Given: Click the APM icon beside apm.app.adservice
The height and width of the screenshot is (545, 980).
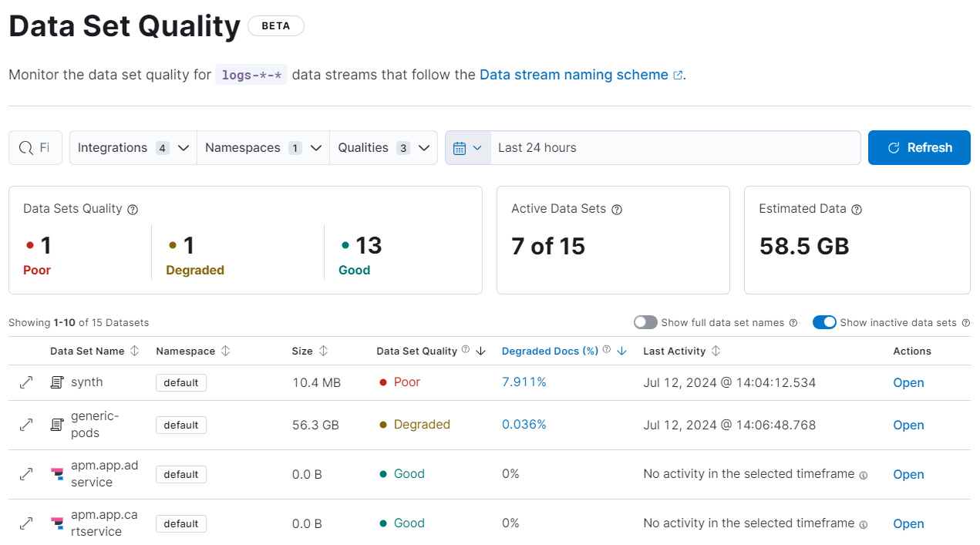Looking at the screenshot, I should point(56,474).
